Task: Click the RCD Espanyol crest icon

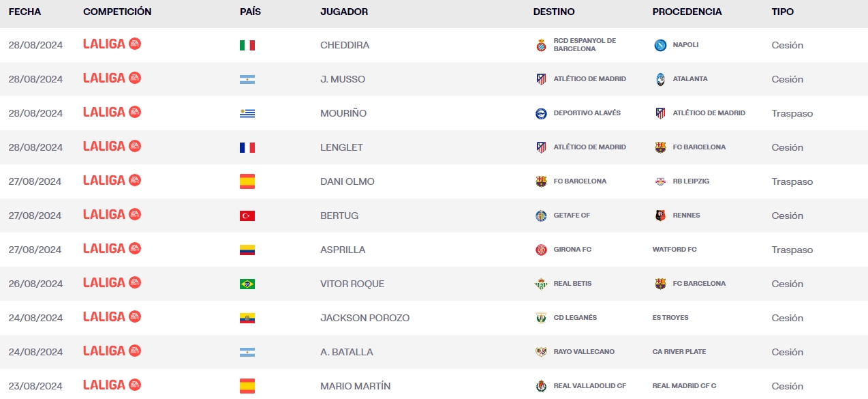Action: [x=541, y=45]
